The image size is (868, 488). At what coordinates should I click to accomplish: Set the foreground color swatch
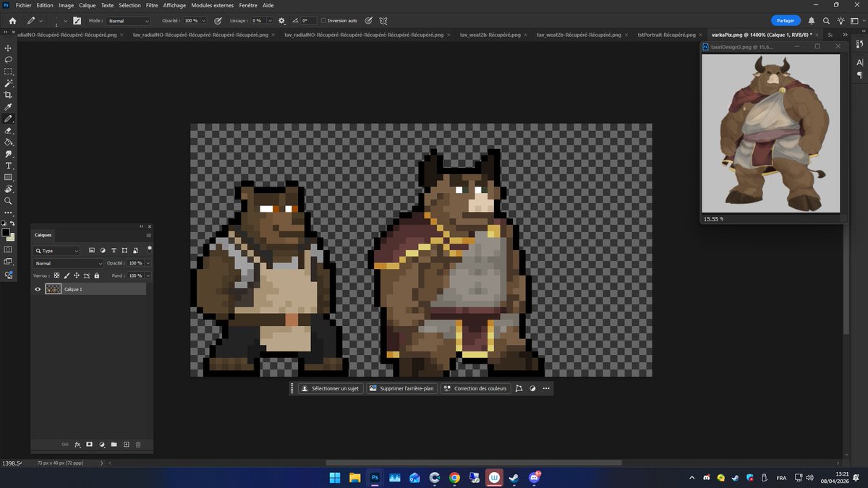pos(6,233)
